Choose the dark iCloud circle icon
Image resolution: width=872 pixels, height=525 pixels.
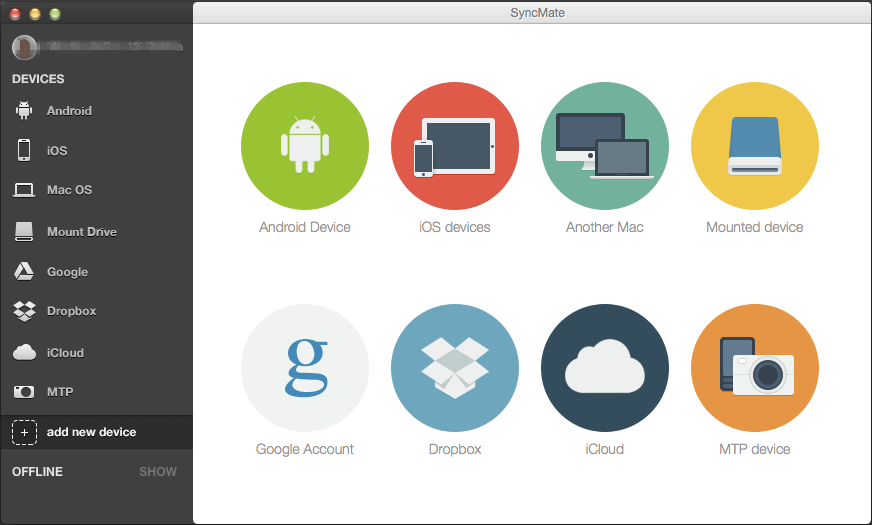(x=604, y=368)
